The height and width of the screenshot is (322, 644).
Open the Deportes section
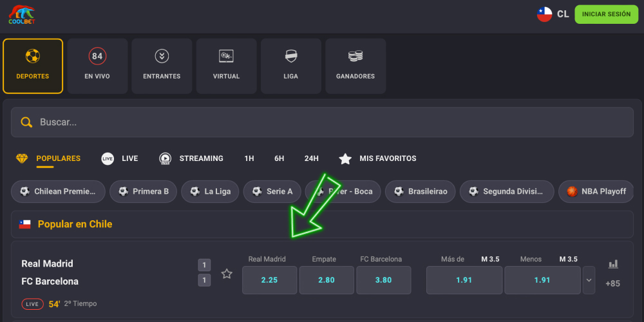coord(33,66)
